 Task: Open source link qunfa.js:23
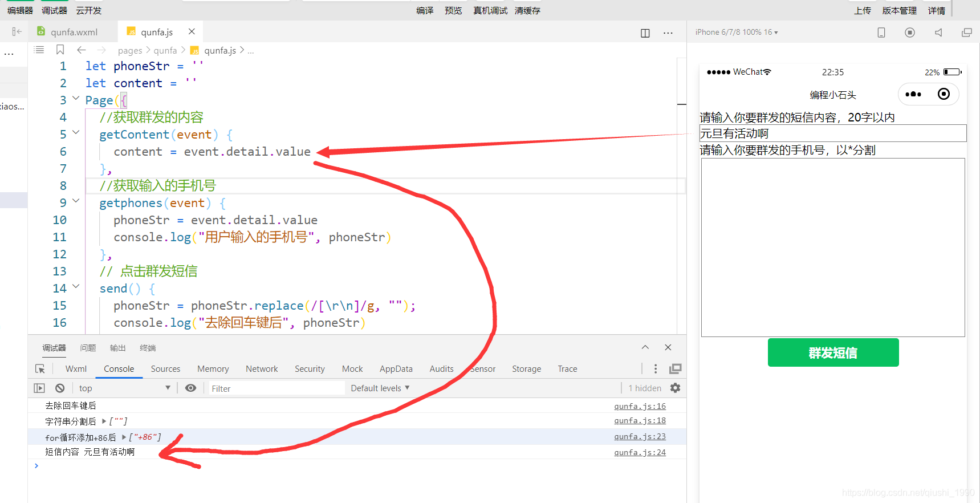coord(640,436)
